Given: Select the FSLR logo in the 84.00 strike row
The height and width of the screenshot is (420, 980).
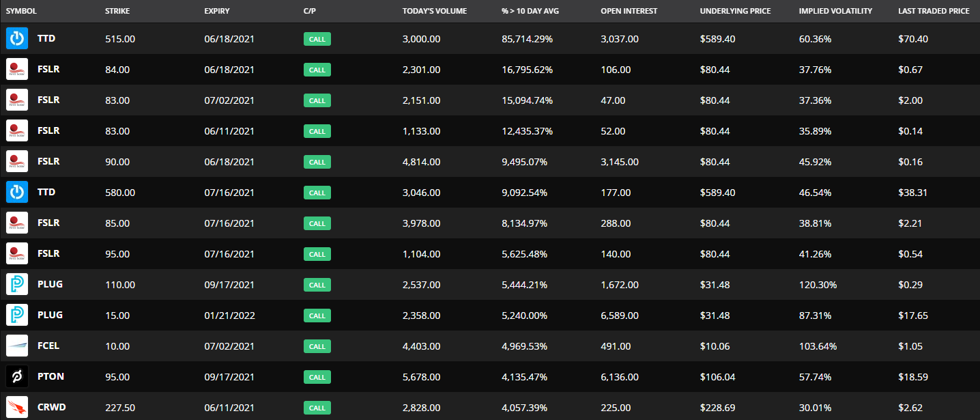Looking at the screenshot, I should (x=17, y=70).
